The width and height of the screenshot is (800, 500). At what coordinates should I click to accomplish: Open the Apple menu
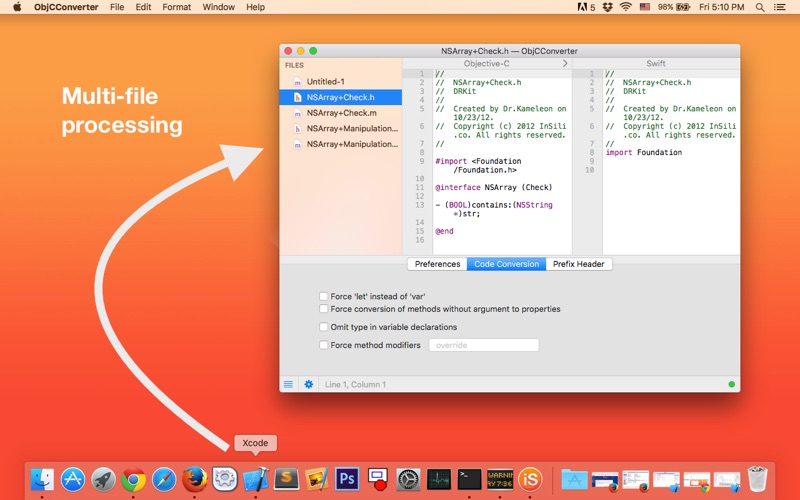pos(17,7)
